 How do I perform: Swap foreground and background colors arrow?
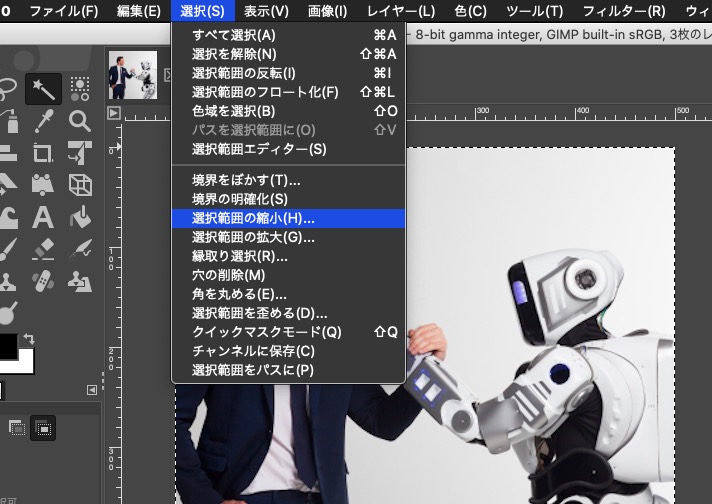tap(29, 340)
